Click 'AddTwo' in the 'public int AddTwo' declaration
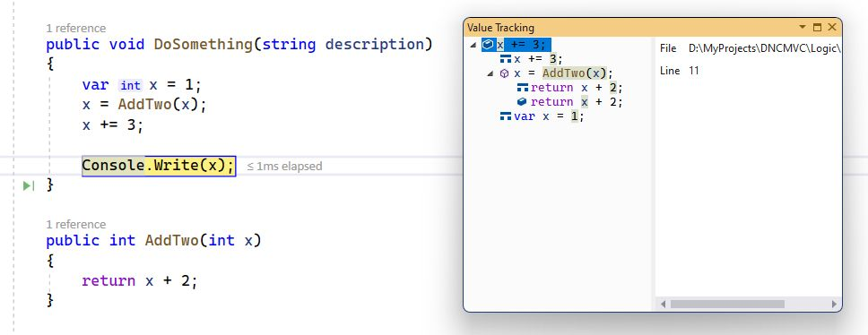The width and height of the screenshot is (868, 335). pos(171,241)
